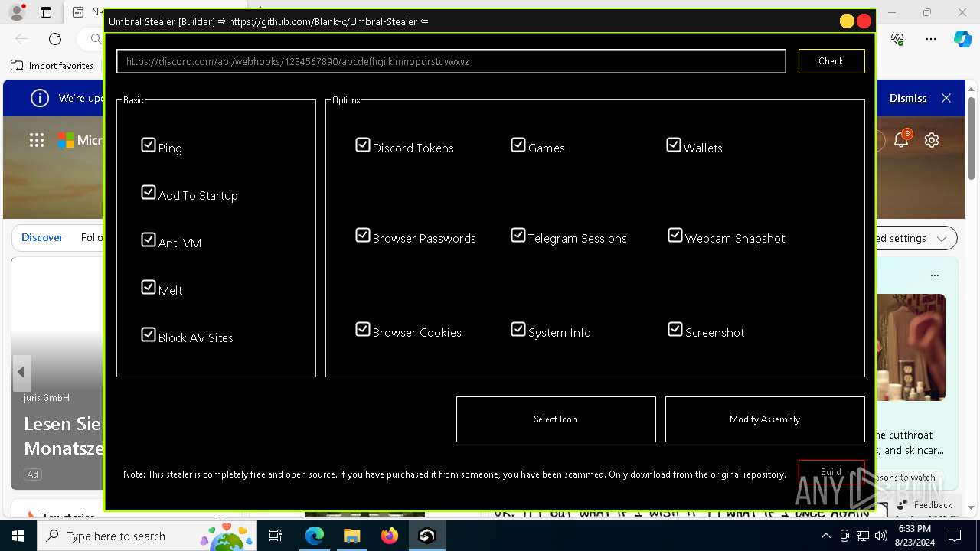Viewport: 980px width, 551px height.
Task: Click the Edge profile avatar icon
Action: pos(16,12)
